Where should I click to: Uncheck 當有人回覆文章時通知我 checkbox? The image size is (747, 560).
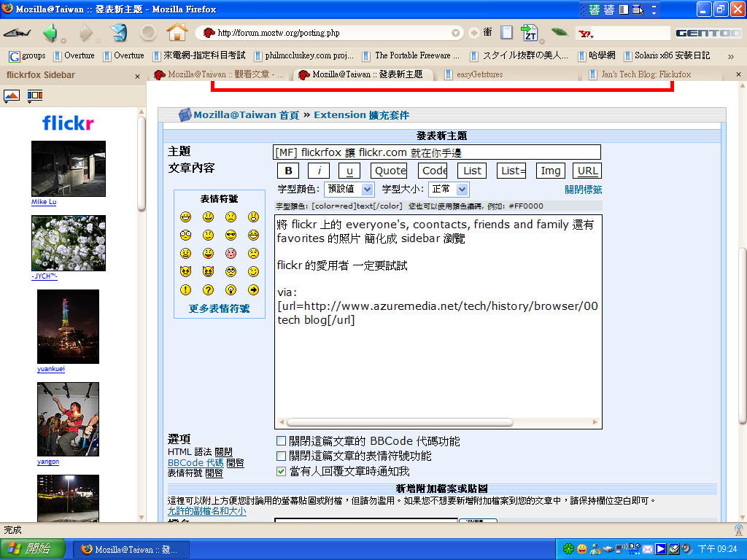pos(282,472)
